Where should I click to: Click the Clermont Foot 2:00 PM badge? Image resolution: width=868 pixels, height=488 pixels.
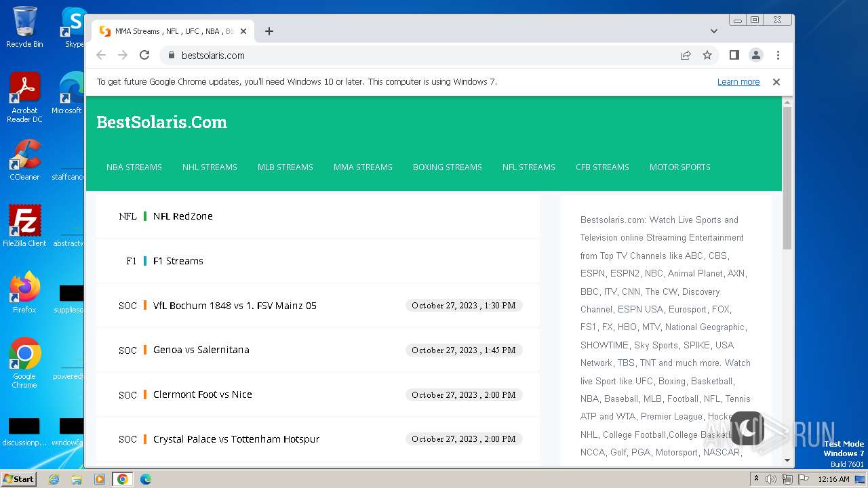pyautogui.click(x=464, y=395)
